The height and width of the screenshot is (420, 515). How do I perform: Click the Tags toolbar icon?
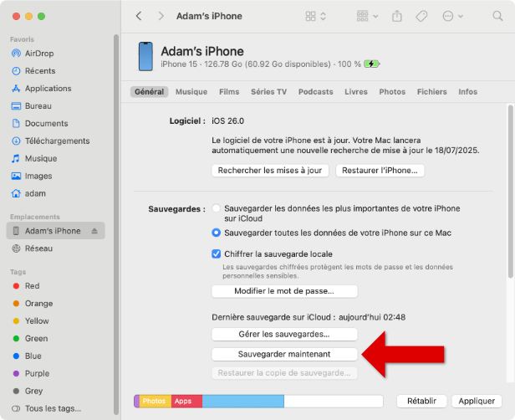(421, 16)
